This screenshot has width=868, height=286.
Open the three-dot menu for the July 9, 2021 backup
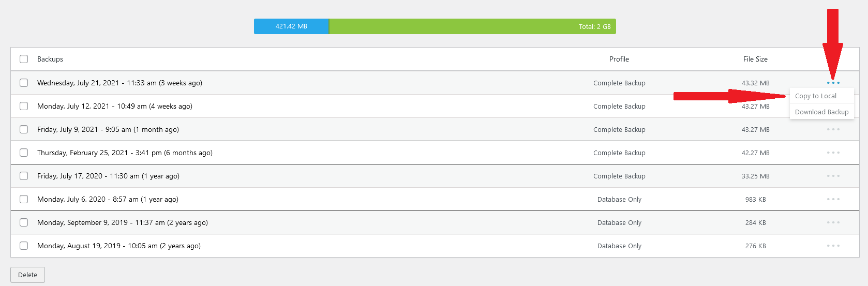coord(833,129)
